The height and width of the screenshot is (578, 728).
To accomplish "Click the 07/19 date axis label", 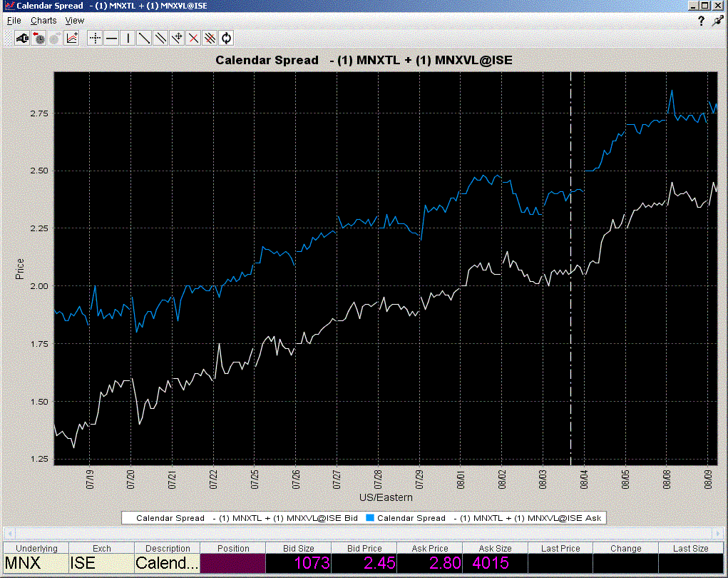I will point(90,479).
